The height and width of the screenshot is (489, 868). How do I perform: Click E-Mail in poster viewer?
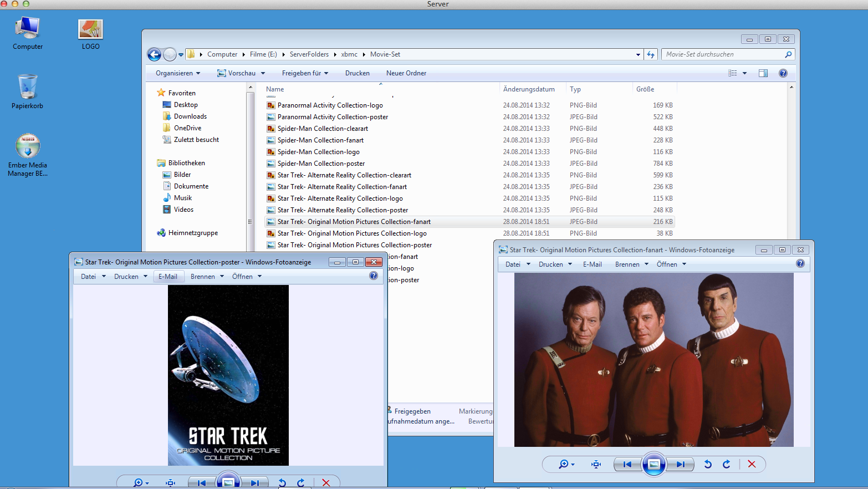click(x=168, y=277)
